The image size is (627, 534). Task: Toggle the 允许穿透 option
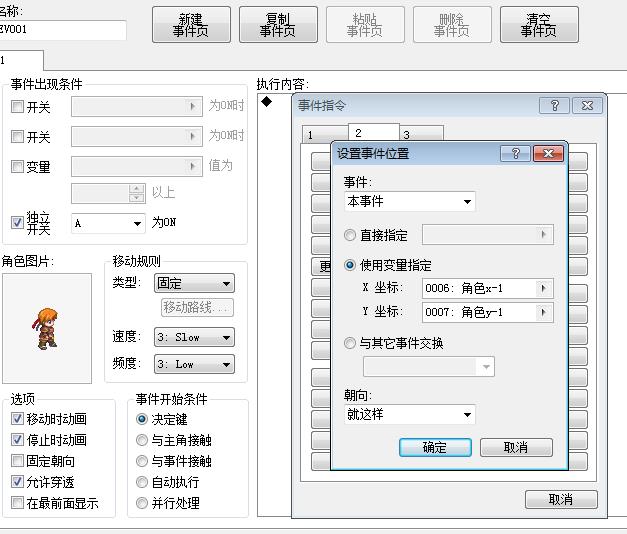(17, 482)
